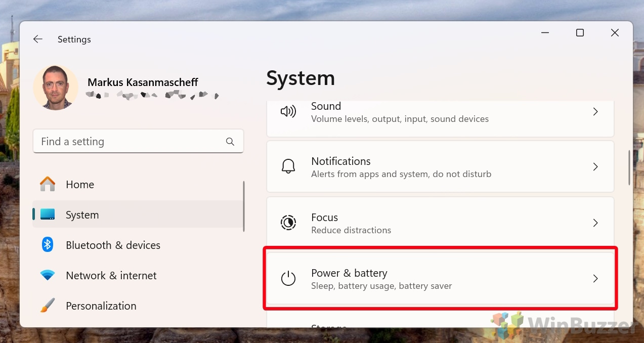The image size is (644, 343).
Task: Click the Personalization paintbrush icon
Action: (x=48, y=306)
